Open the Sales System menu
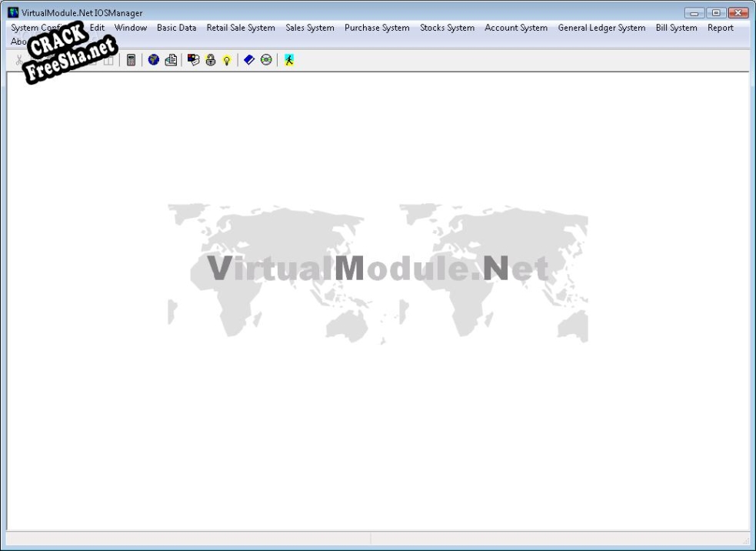756x551 pixels. (310, 28)
